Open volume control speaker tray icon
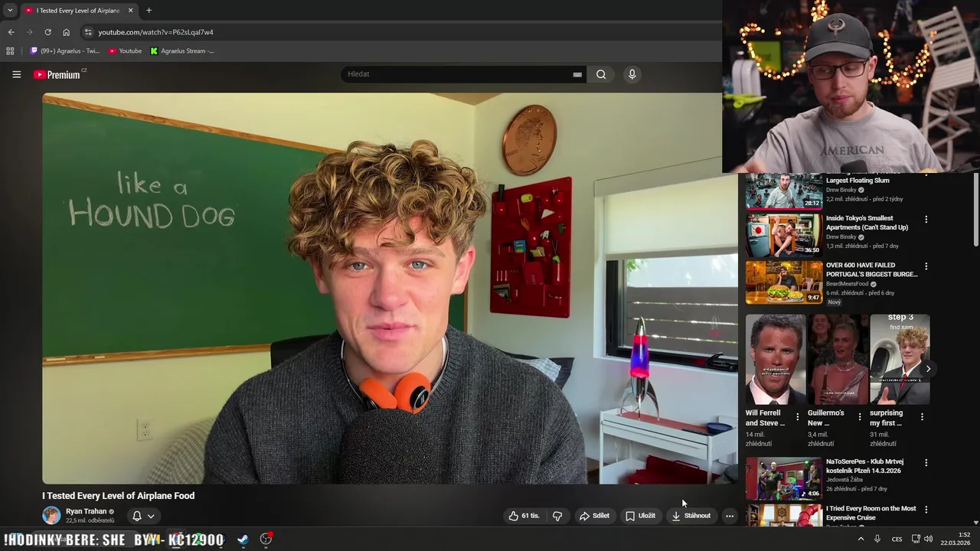 (x=928, y=540)
